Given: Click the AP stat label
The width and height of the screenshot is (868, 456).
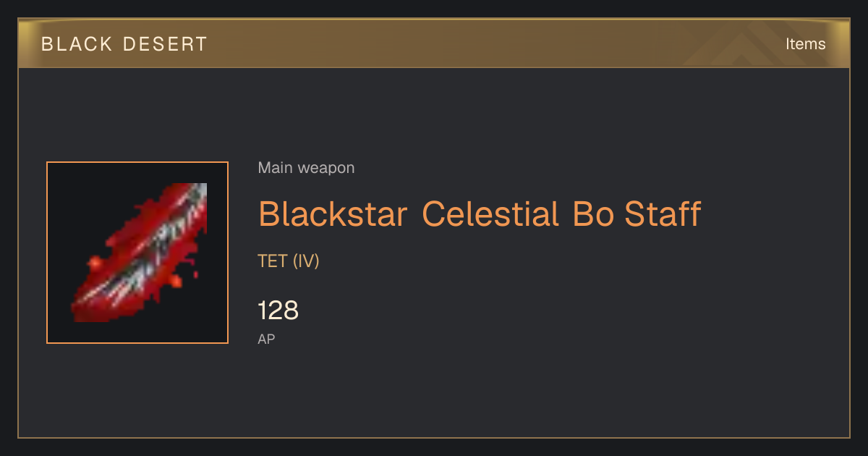Looking at the screenshot, I should click(x=266, y=339).
